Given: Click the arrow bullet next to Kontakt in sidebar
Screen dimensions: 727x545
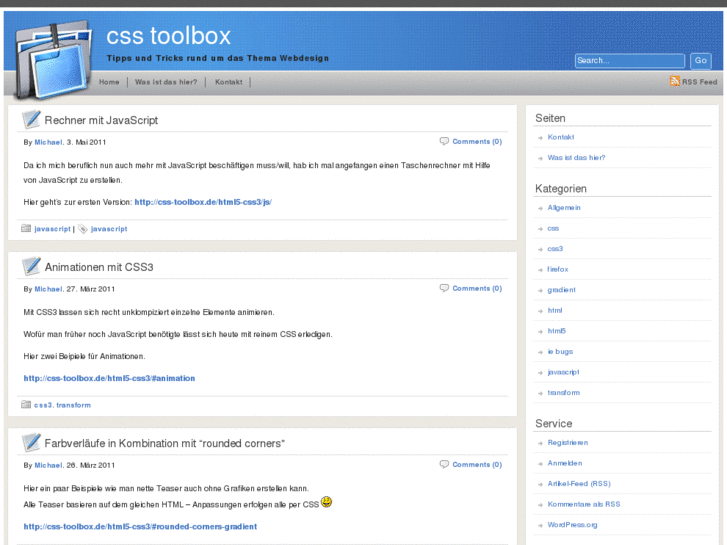Looking at the screenshot, I should [x=540, y=138].
